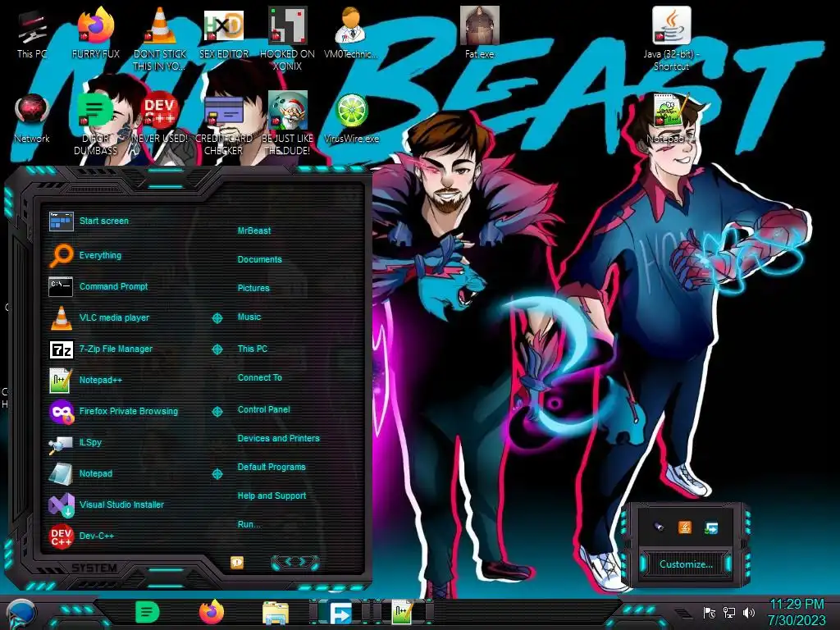Open Help and Support
This screenshot has height=630, width=840.
point(272,496)
